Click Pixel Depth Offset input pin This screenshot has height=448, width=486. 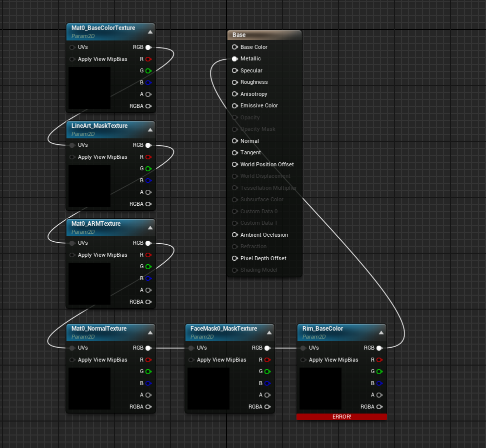tap(235, 258)
